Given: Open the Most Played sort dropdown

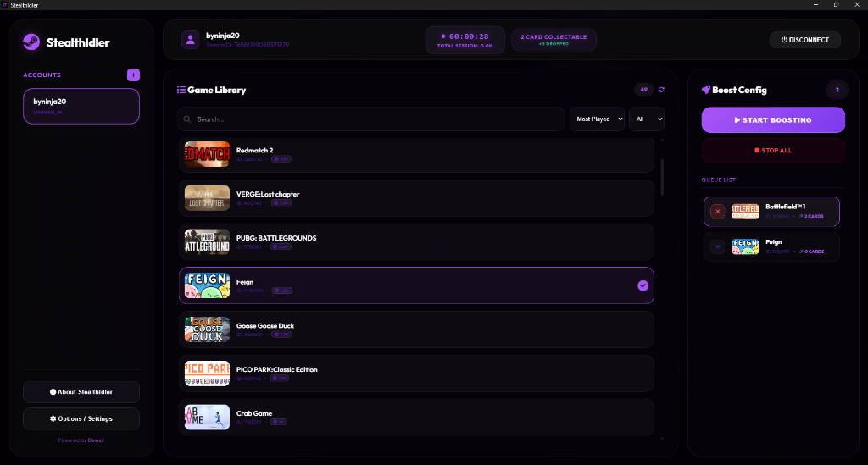Looking at the screenshot, I should point(597,119).
